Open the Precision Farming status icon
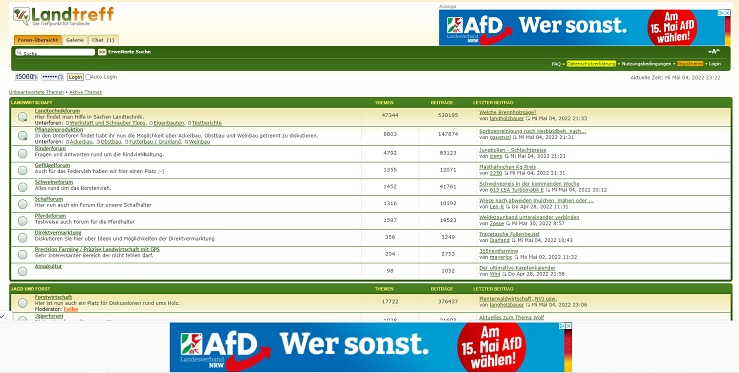This screenshot has width=739, height=373. [23, 254]
